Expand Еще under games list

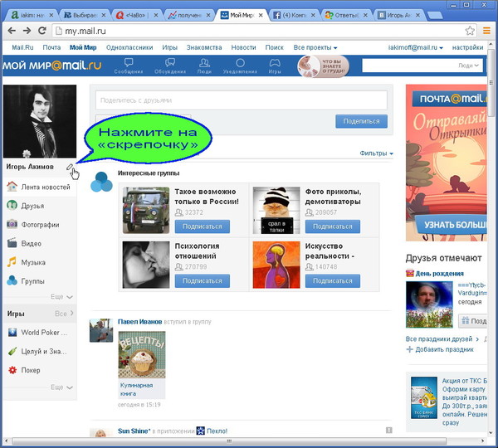61,387
